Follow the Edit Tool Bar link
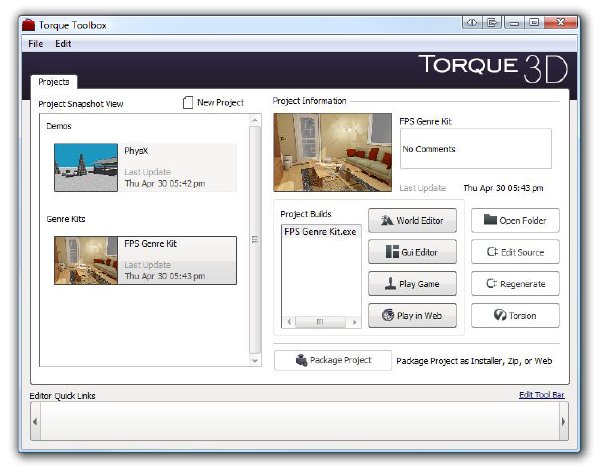600x472 pixels. coord(541,395)
